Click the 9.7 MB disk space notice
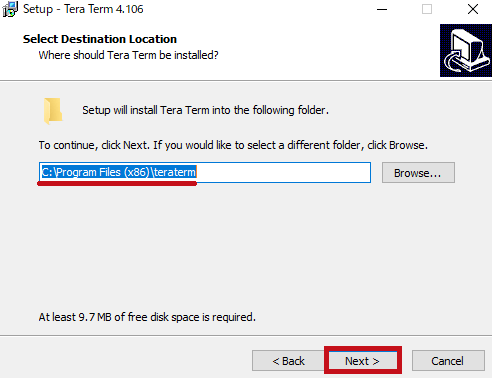The height and width of the screenshot is (378, 492). coord(147,317)
